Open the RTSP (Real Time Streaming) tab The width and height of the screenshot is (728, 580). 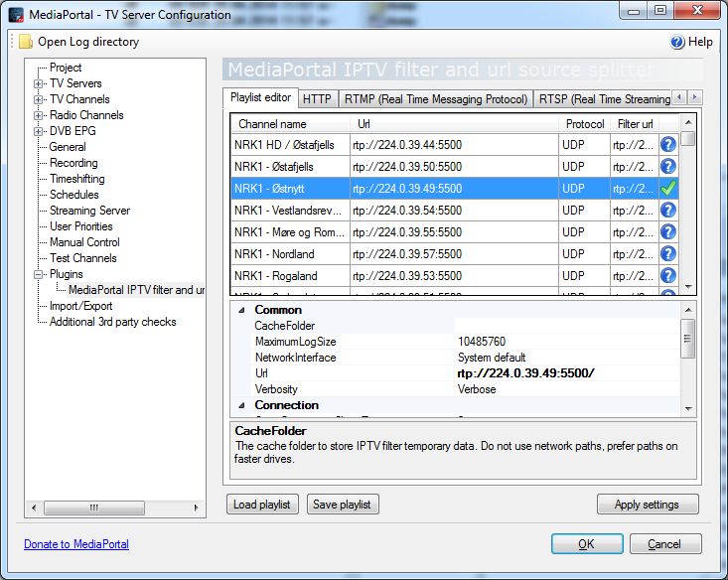[603, 99]
